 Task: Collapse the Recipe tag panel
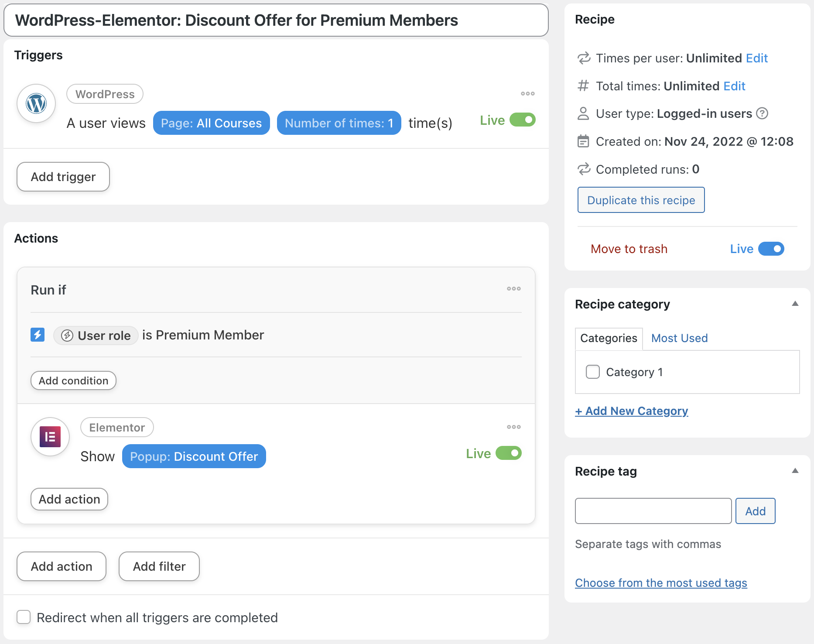[x=795, y=471]
